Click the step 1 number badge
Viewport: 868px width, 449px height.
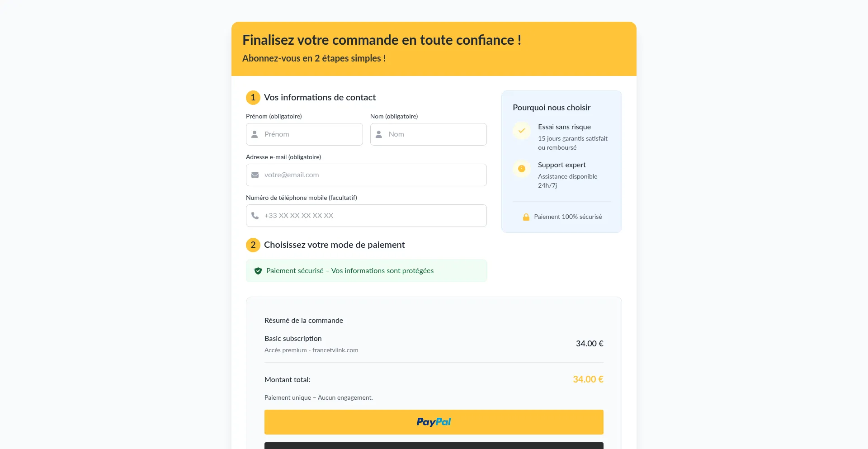pos(253,98)
